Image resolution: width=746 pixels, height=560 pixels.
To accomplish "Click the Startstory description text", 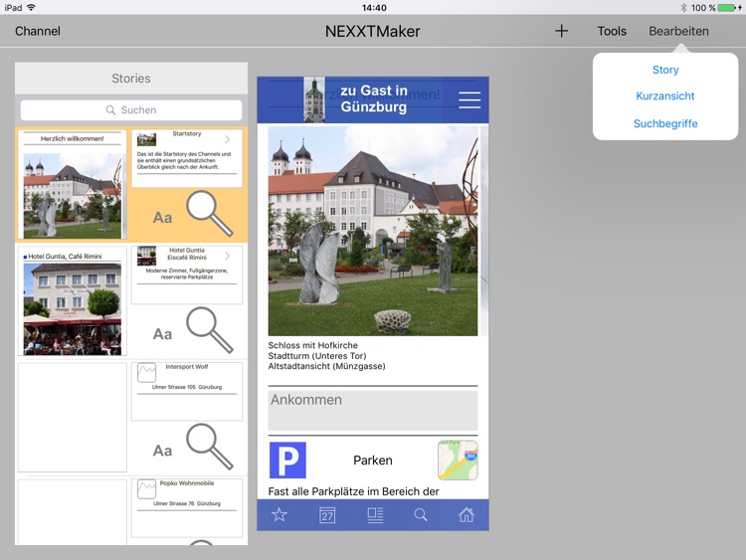I will coord(184,160).
